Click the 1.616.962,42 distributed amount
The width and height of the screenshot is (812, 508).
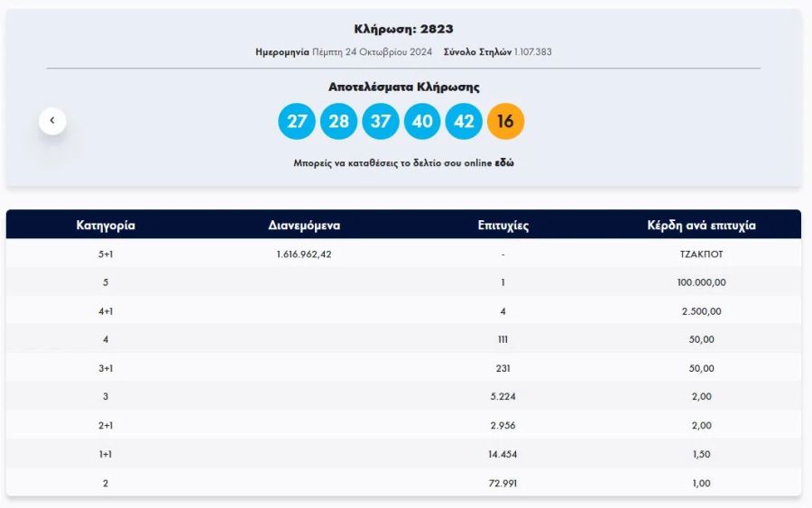304,254
